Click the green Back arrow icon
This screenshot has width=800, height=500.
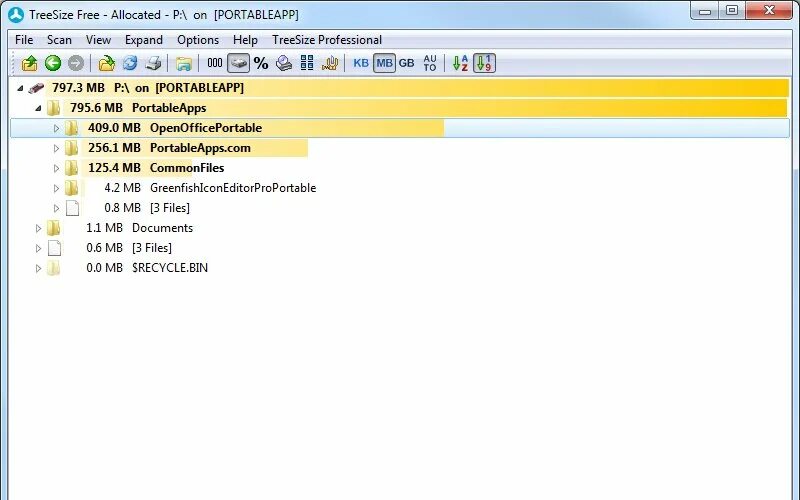53,63
